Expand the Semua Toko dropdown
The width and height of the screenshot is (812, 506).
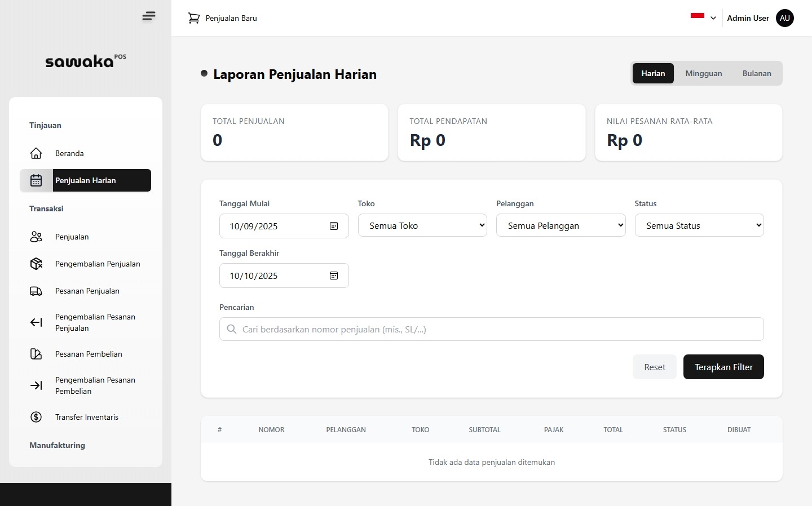tap(422, 225)
